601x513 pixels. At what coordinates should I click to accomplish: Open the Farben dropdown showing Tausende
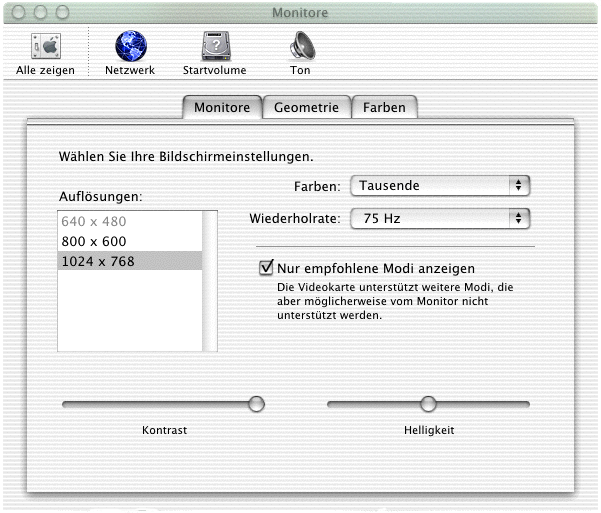440,186
